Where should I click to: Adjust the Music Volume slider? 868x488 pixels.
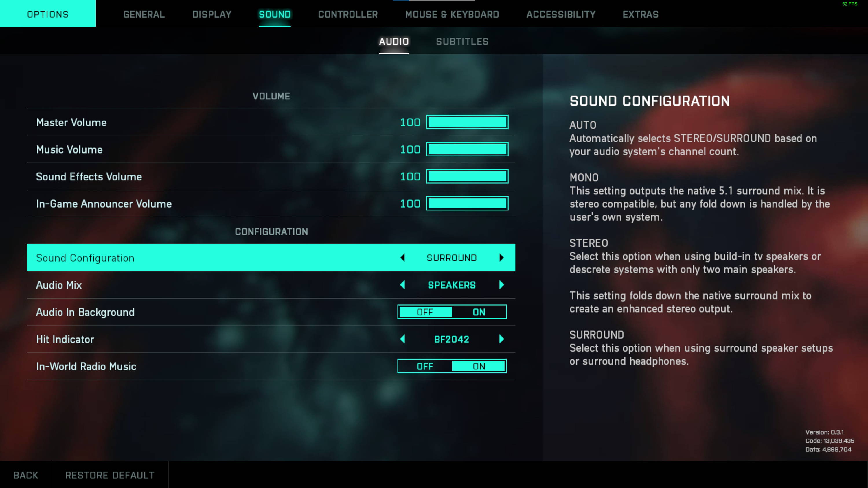[467, 149]
